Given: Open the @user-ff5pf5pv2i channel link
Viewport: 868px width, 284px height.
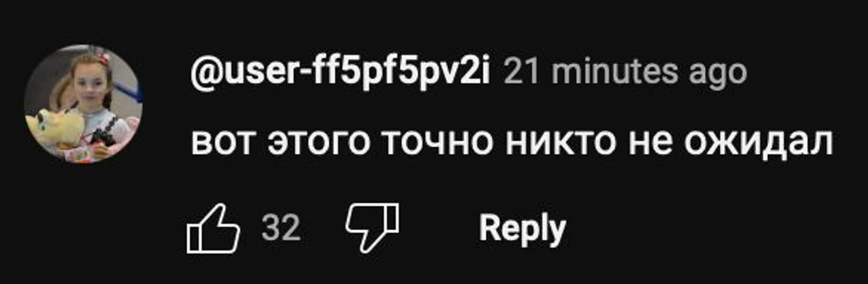Looking at the screenshot, I should click(x=340, y=74).
